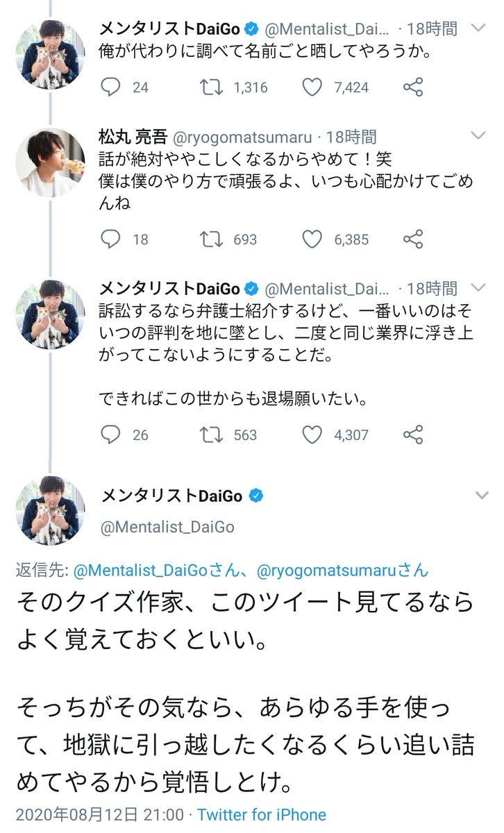Like the tweet with 6,385 likes
The height and width of the screenshot is (833, 504).
[313, 239]
